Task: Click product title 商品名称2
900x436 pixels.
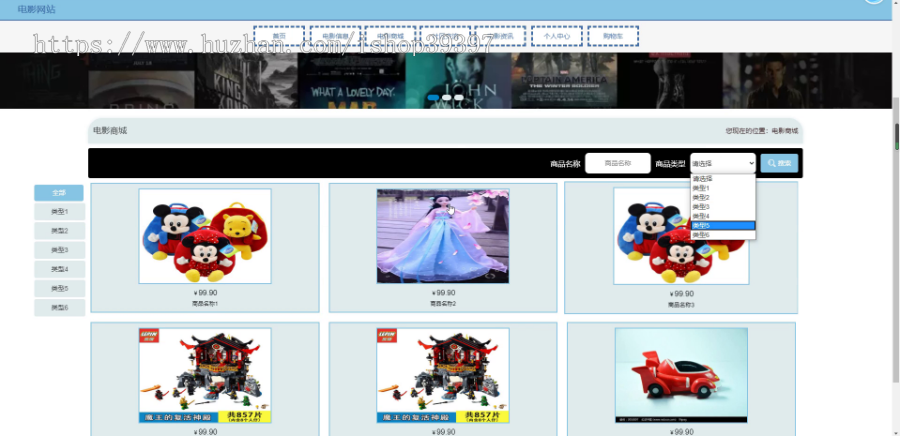Action: click(x=443, y=303)
